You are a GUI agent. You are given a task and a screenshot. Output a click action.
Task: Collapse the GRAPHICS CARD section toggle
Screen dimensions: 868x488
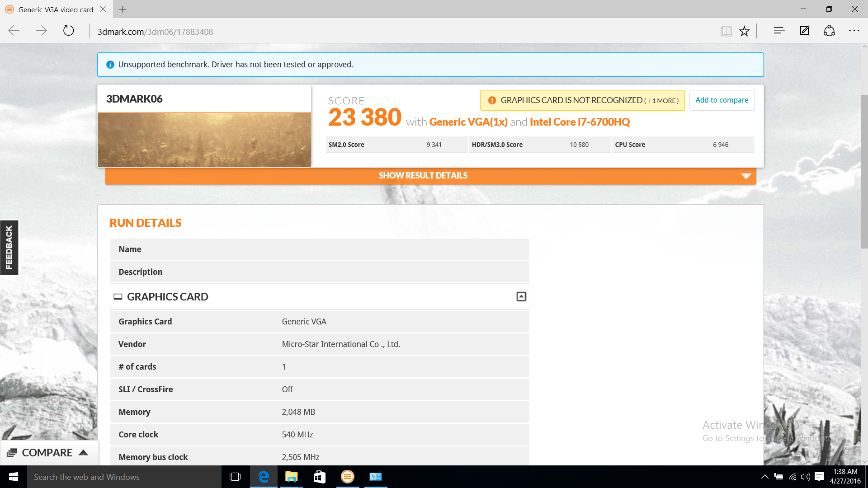tap(521, 296)
